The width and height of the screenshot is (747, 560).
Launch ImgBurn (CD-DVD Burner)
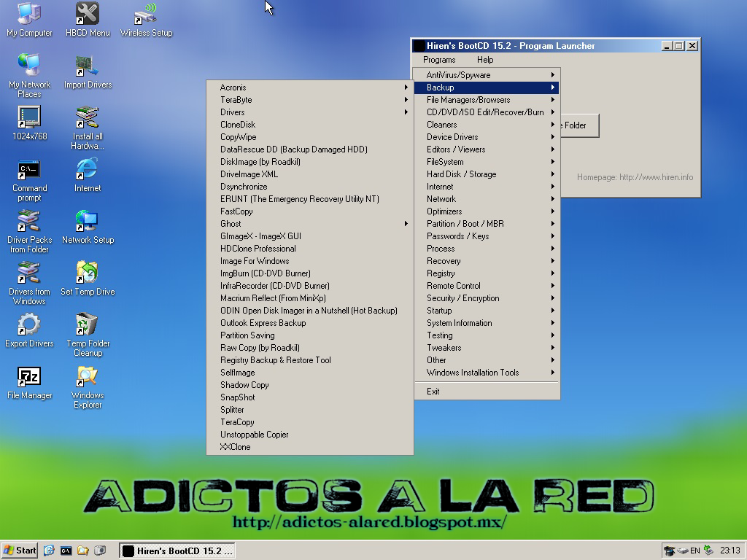tap(309, 273)
